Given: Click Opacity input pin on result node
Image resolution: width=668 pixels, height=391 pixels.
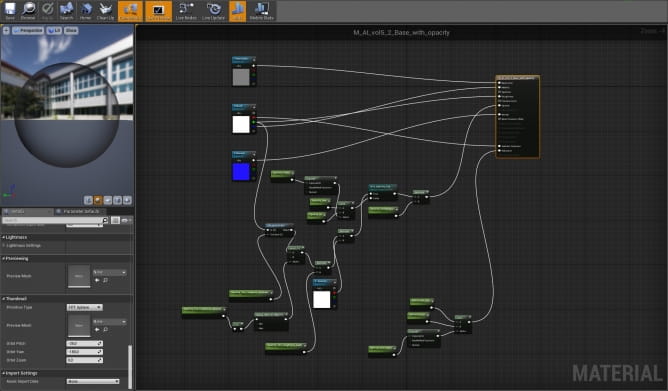Looking at the screenshot, I should [499, 106].
